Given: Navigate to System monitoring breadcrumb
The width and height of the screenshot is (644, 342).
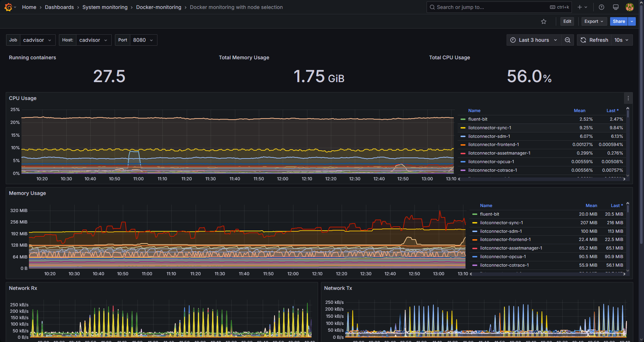Looking at the screenshot, I should 105,7.
